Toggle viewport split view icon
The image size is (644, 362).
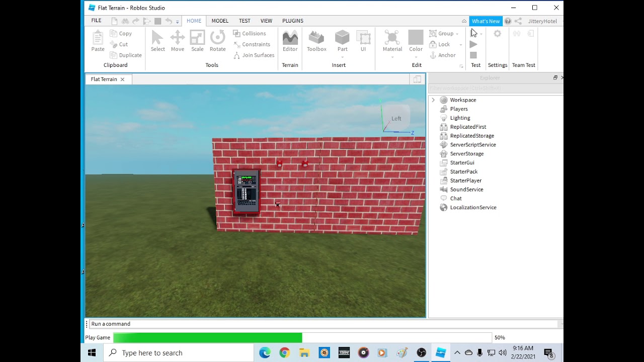(x=417, y=79)
